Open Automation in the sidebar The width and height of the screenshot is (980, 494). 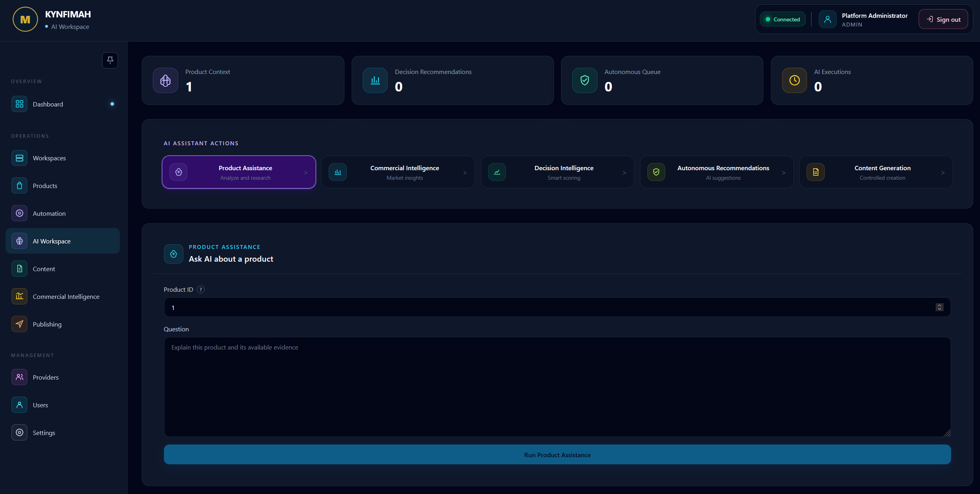pyautogui.click(x=63, y=213)
